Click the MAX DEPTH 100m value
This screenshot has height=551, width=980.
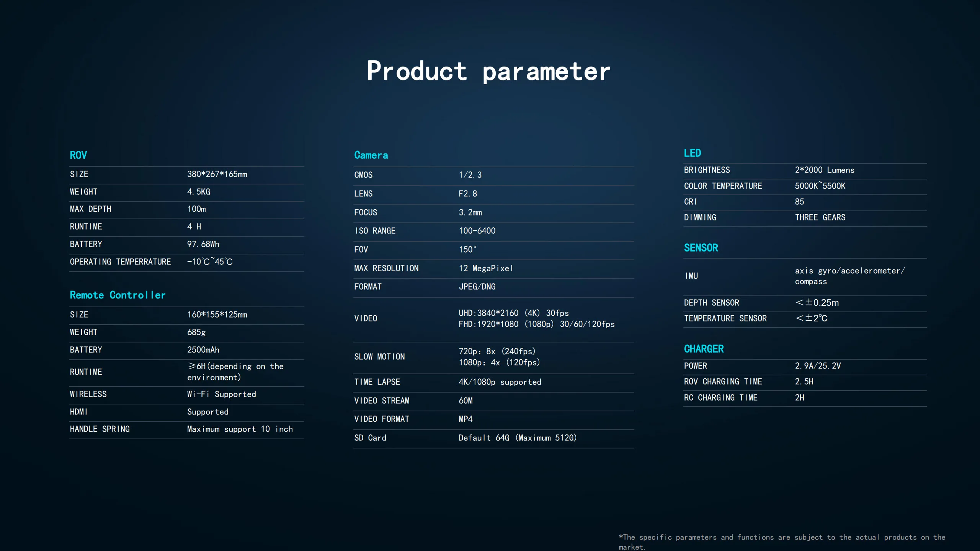coord(196,209)
